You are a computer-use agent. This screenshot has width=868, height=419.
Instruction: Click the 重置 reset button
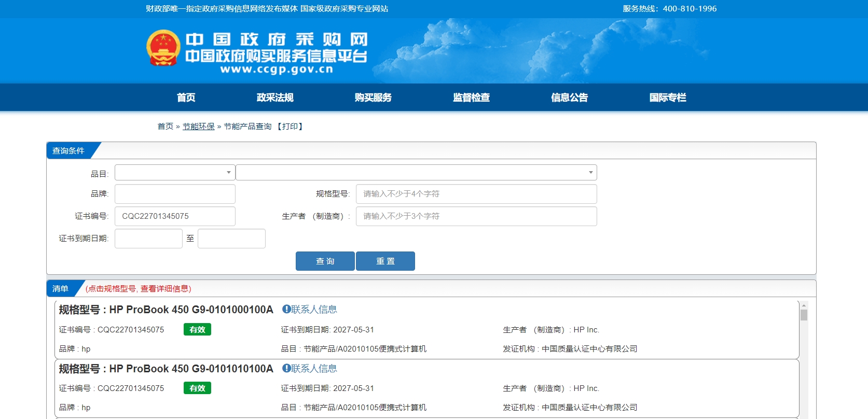click(x=385, y=261)
